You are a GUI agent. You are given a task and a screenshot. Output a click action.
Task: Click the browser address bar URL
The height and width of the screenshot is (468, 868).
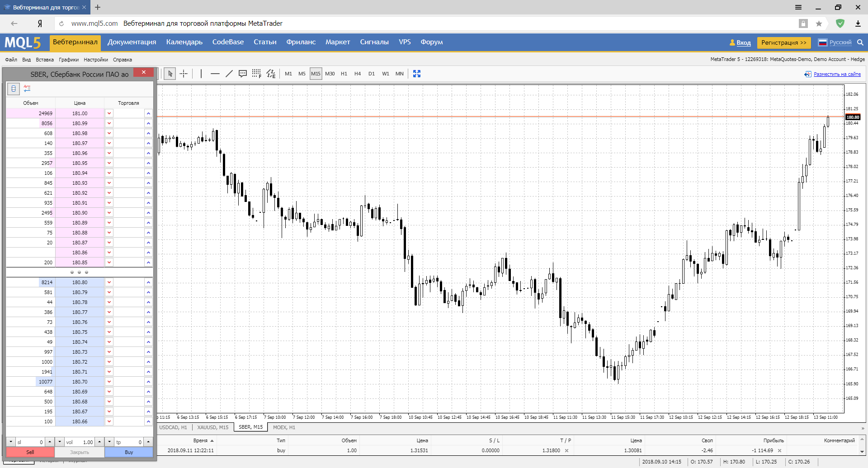pyautogui.click(x=94, y=23)
